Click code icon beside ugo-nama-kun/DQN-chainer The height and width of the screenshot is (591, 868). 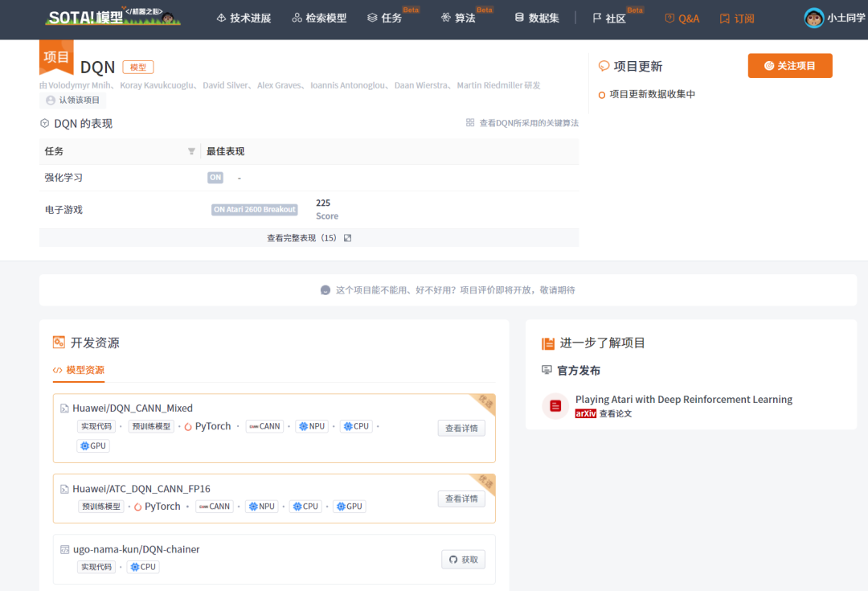pyautogui.click(x=65, y=549)
